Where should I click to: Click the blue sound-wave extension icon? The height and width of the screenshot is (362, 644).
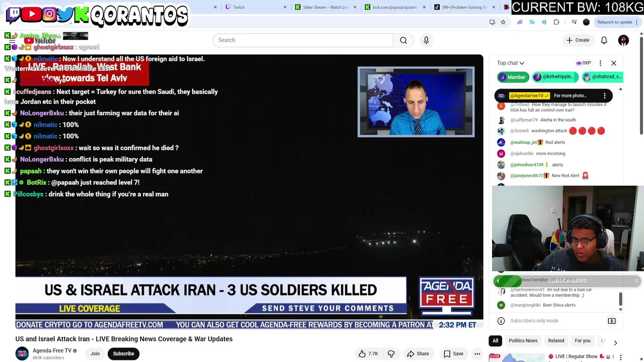click(x=544, y=22)
